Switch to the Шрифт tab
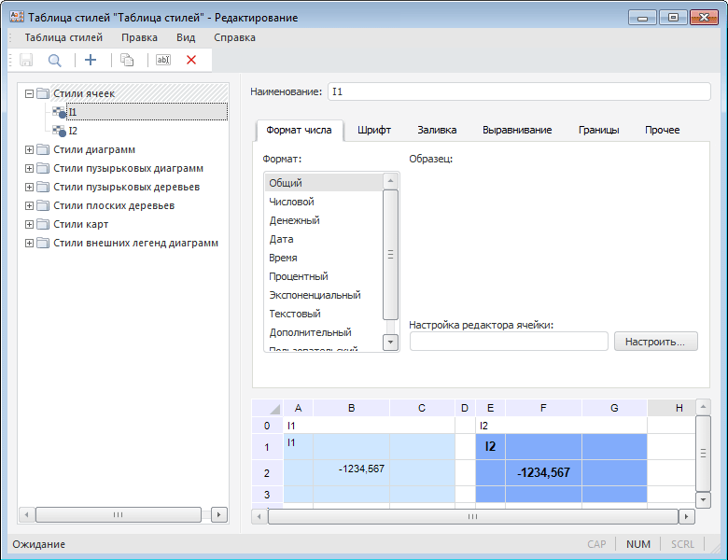This screenshot has width=728, height=560. click(373, 130)
